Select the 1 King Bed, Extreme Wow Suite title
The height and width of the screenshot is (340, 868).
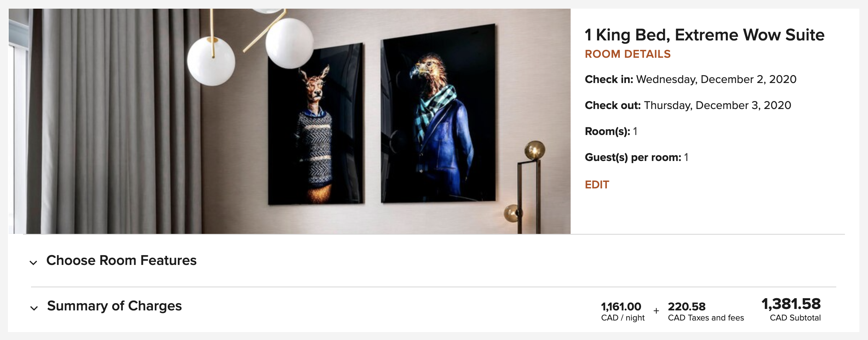tap(705, 35)
